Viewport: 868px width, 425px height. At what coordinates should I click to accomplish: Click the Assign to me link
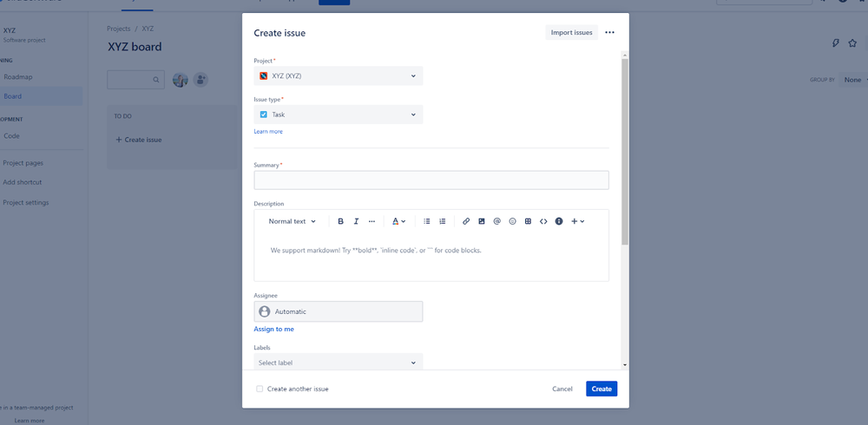[x=274, y=329]
